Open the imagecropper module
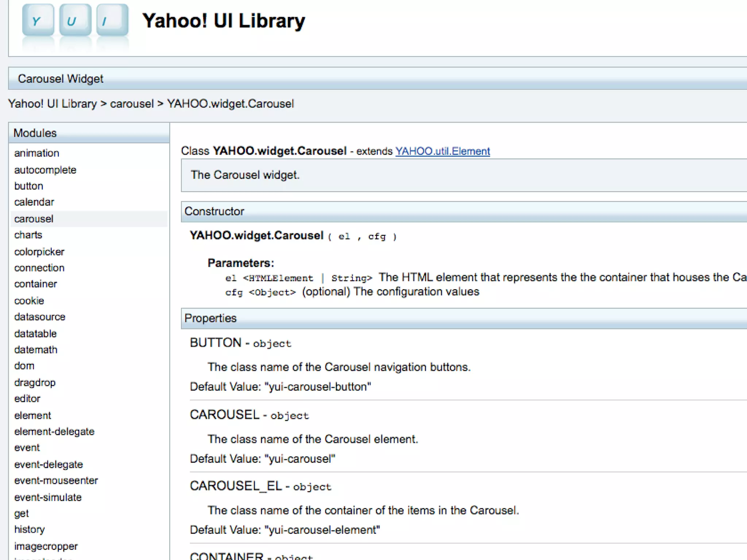The height and width of the screenshot is (560, 747). pyautogui.click(x=46, y=546)
